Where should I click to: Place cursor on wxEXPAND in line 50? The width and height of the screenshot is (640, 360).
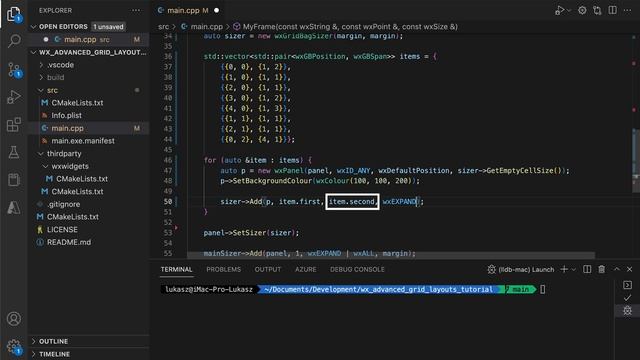pos(399,201)
